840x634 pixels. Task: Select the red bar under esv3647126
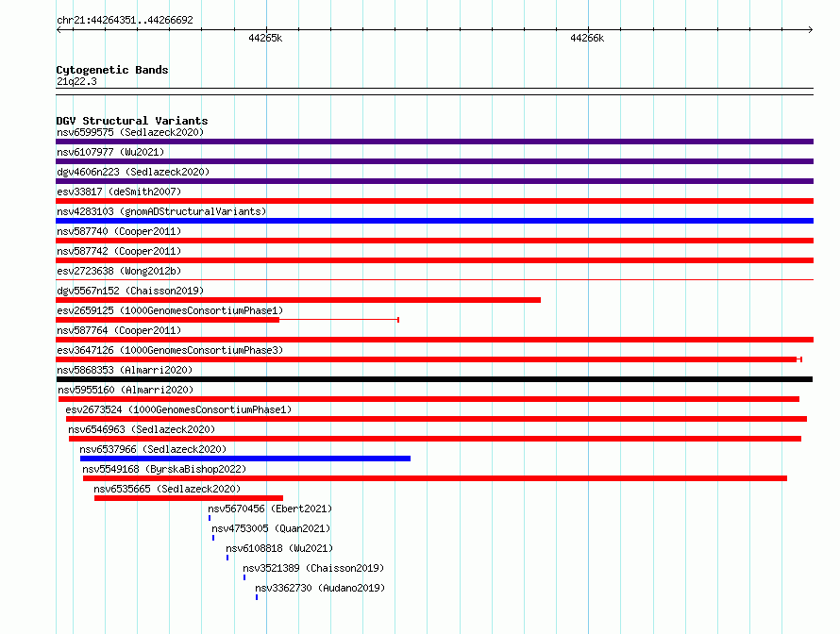427,359
